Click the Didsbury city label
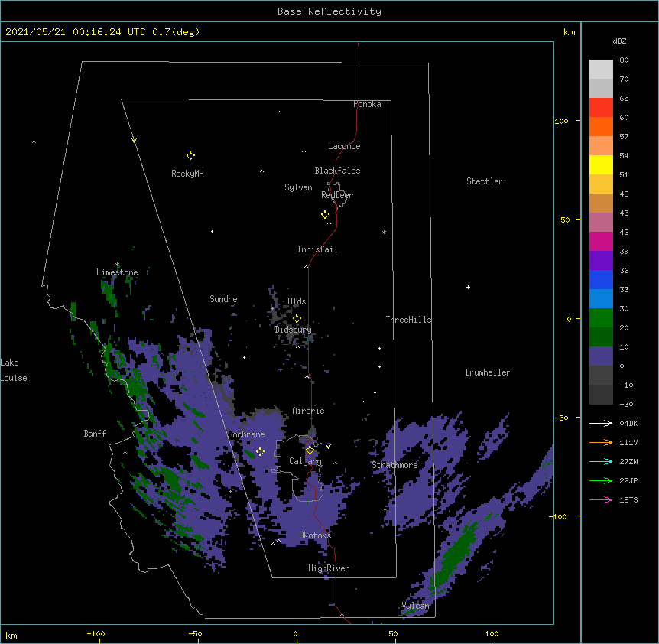The height and width of the screenshot is (644, 659). pos(293,330)
